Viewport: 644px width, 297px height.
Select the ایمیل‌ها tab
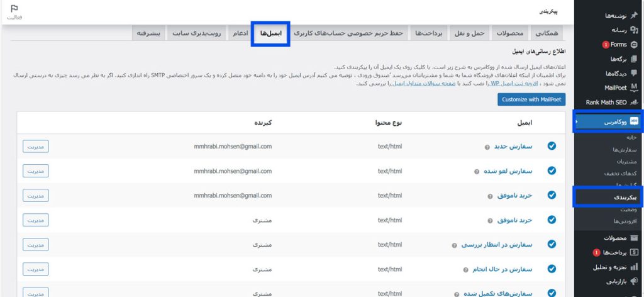point(270,33)
